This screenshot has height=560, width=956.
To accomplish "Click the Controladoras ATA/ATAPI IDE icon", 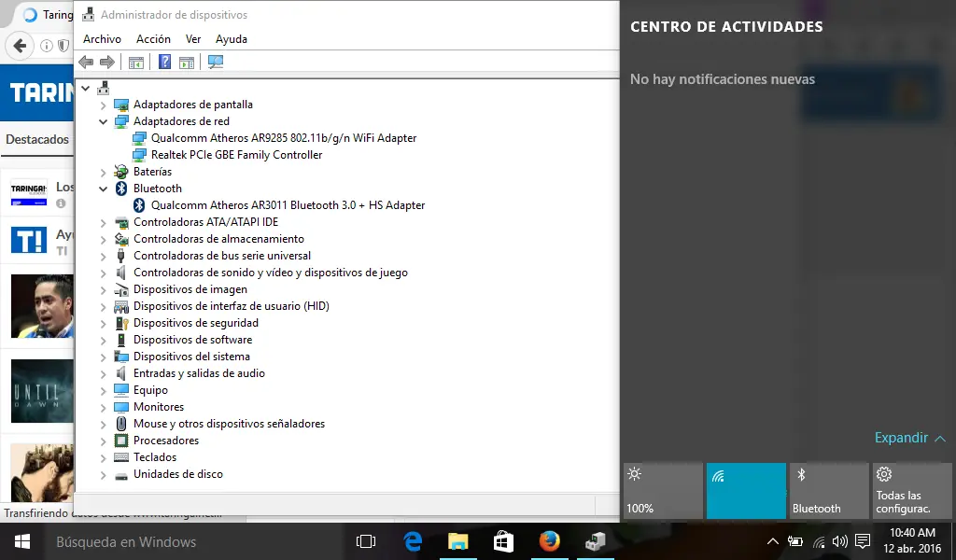I will coord(121,222).
